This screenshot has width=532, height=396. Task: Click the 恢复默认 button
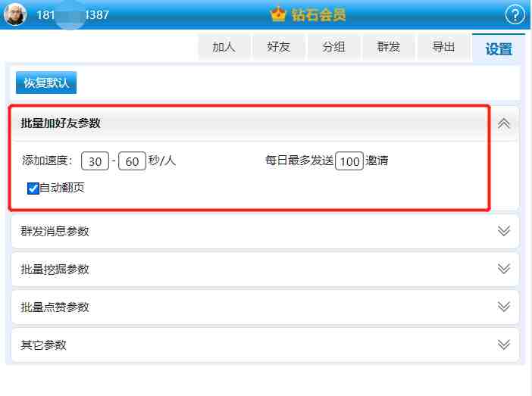(46, 83)
